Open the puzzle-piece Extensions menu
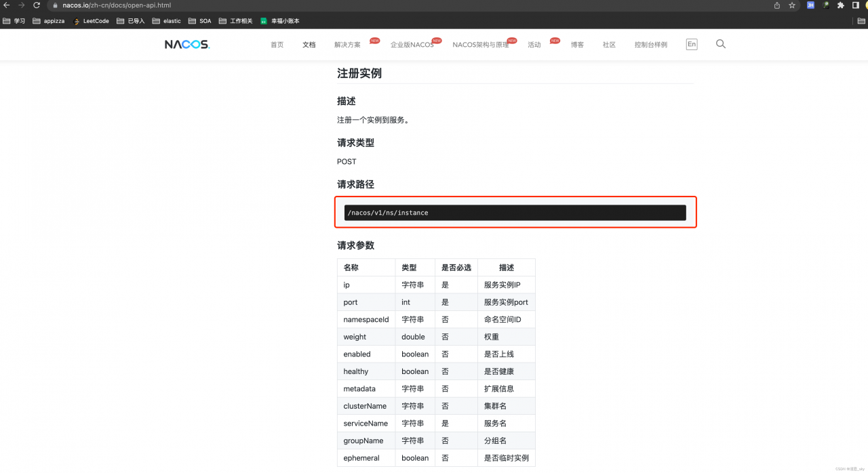Viewport: 868px width, 473px height. point(841,5)
